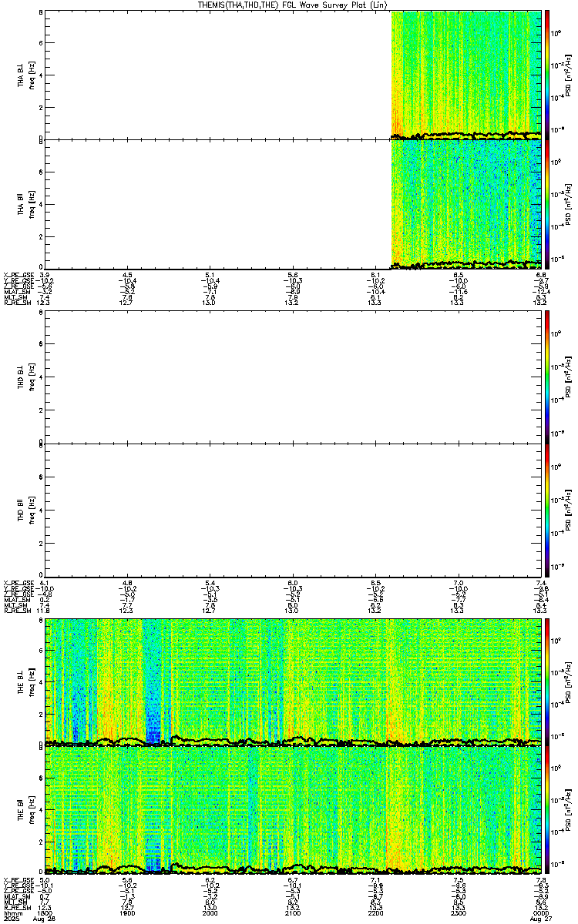Click the THA B⊥ spectrogram data region
Viewport: 578px width, 924px height.
pyautogui.click(x=465, y=75)
